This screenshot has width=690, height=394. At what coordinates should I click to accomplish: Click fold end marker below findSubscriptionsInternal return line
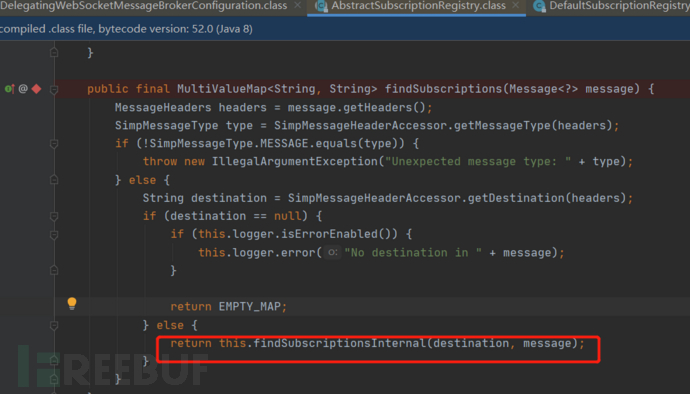tap(54, 361)
